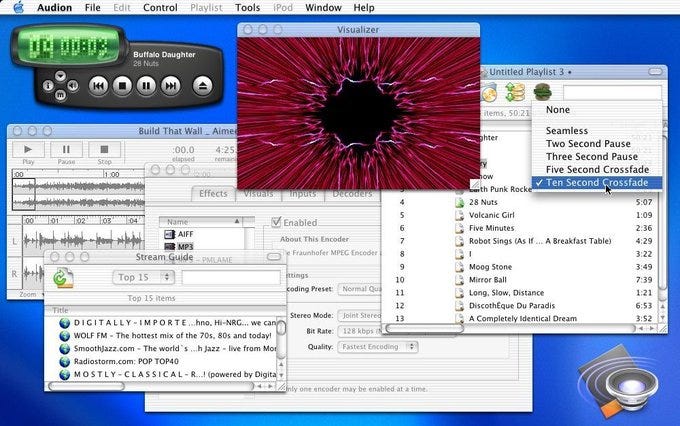
Task: Open the Top 15 popup in Stream Guide
Action: click(144, 277)
